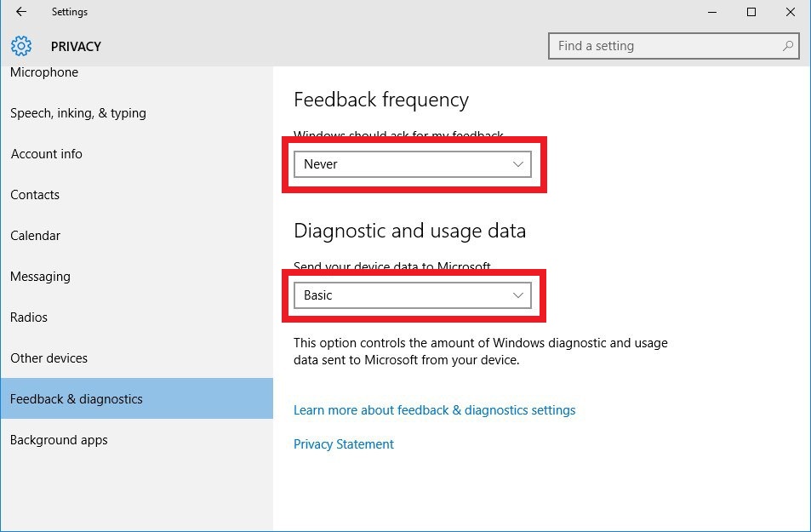Expand the Diagnostic and usage data dropdown

pos(413,295)
